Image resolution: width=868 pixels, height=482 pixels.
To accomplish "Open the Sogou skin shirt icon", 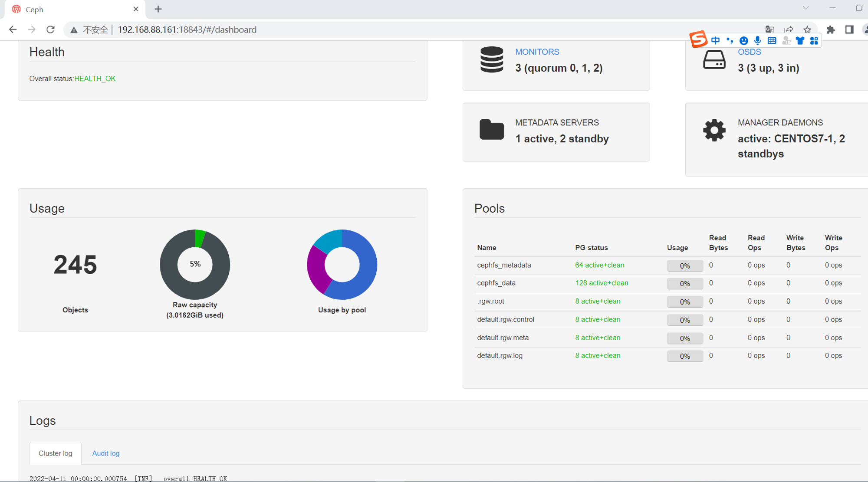I will (x=800, y=40).
